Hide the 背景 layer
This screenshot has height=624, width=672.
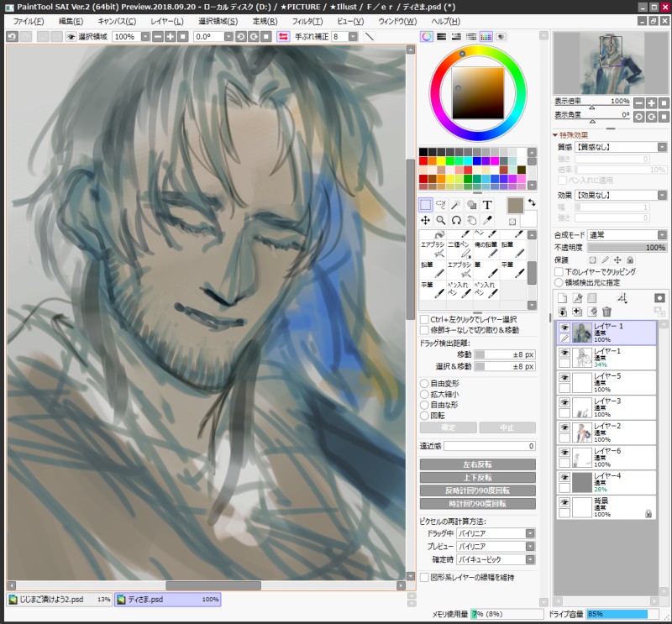564,502
